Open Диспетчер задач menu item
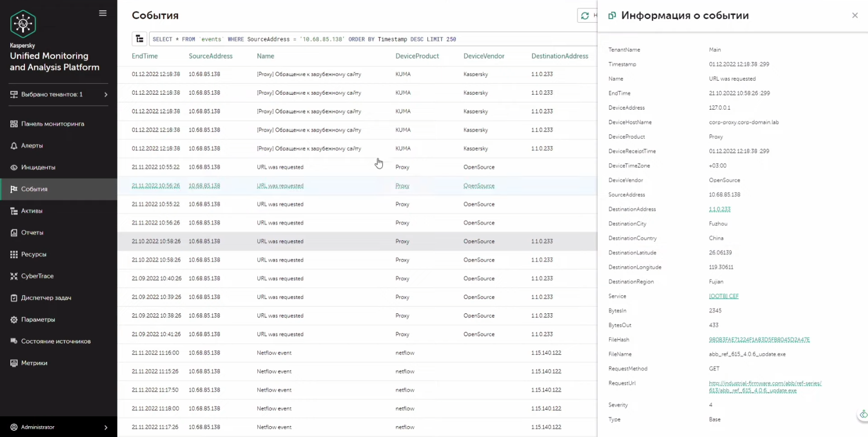The image size is (868, 437). pos(46,298)
